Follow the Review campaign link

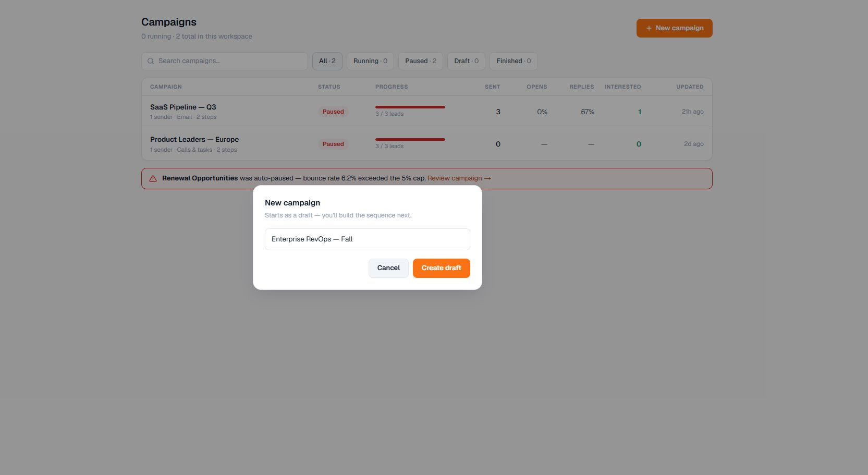pos(459,178)
